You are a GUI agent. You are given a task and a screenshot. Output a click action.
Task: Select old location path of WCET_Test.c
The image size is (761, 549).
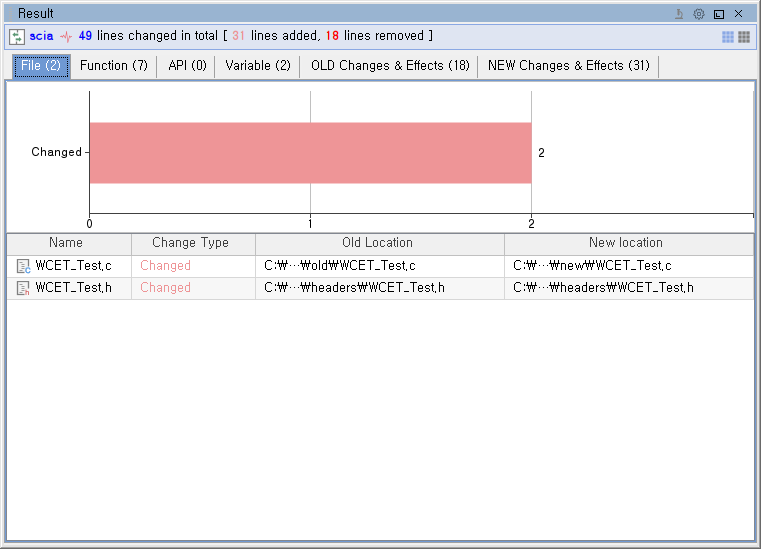(340, 266)
